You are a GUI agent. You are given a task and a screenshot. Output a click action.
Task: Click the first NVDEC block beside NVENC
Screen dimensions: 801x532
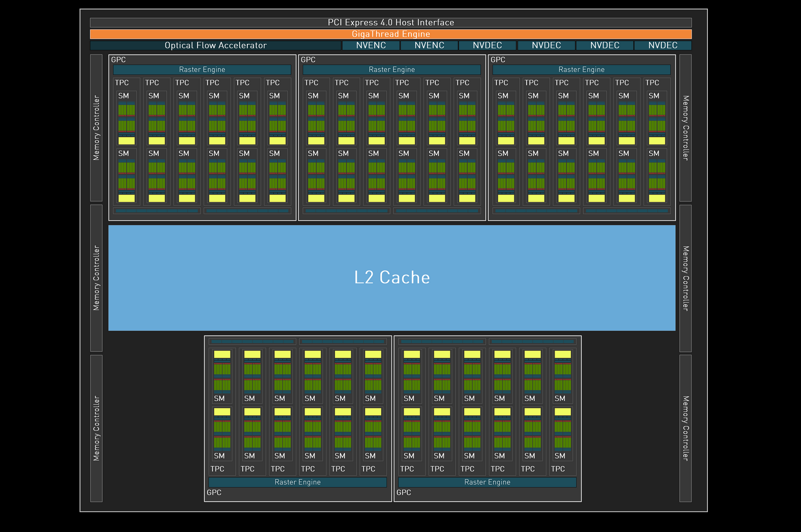[487, 45]
